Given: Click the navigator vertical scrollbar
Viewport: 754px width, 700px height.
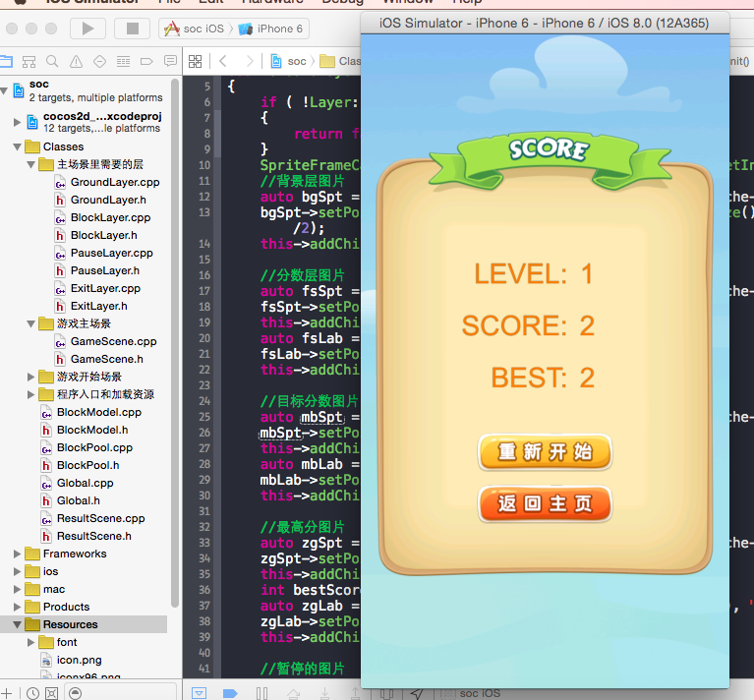Looking at the screenshot, I should click(x=175, y=344).
